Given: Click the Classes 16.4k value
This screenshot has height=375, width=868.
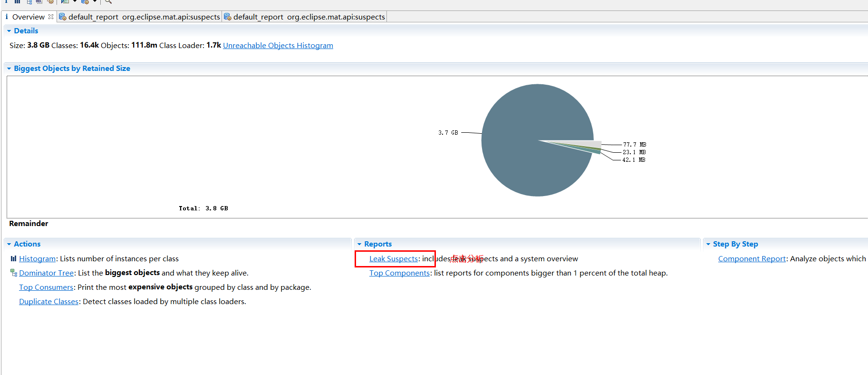Looking at the screenshot, I should pos(89,45).
